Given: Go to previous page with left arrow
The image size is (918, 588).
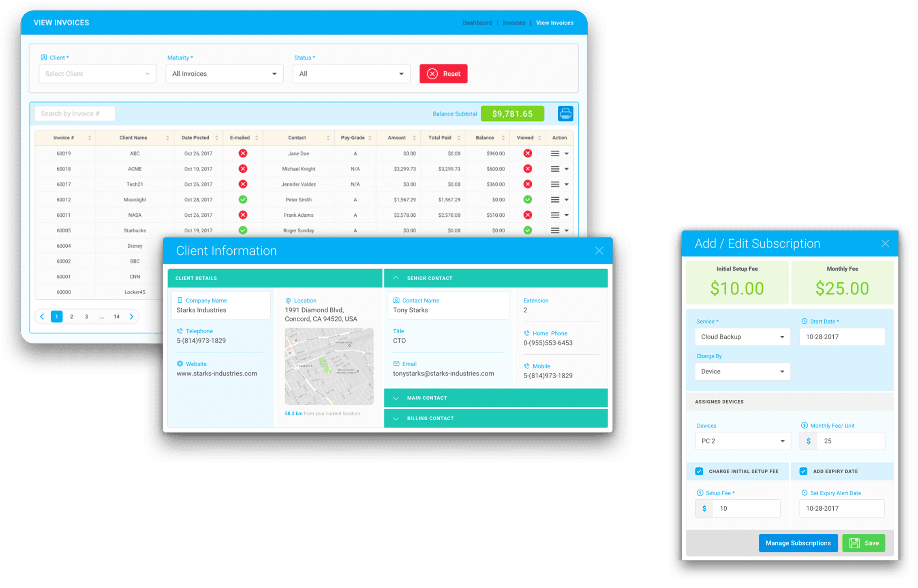Looking at the screenshot, I should coord(42,317).
